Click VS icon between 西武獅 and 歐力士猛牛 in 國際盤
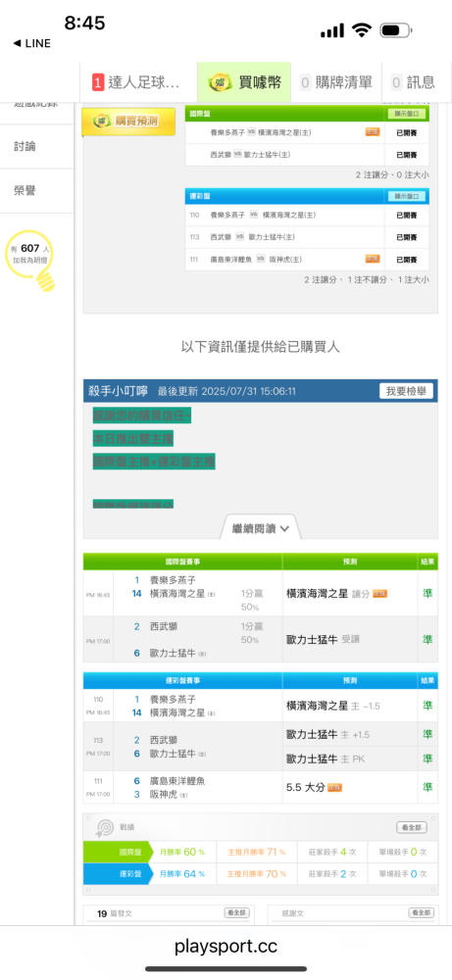Screen dimensions: 452x980 pos(237,155)
